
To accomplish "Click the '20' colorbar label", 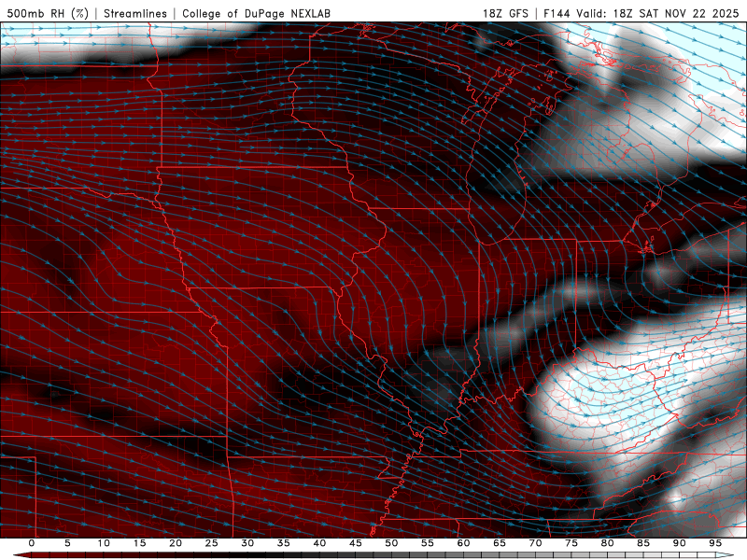I will point(176,543).
